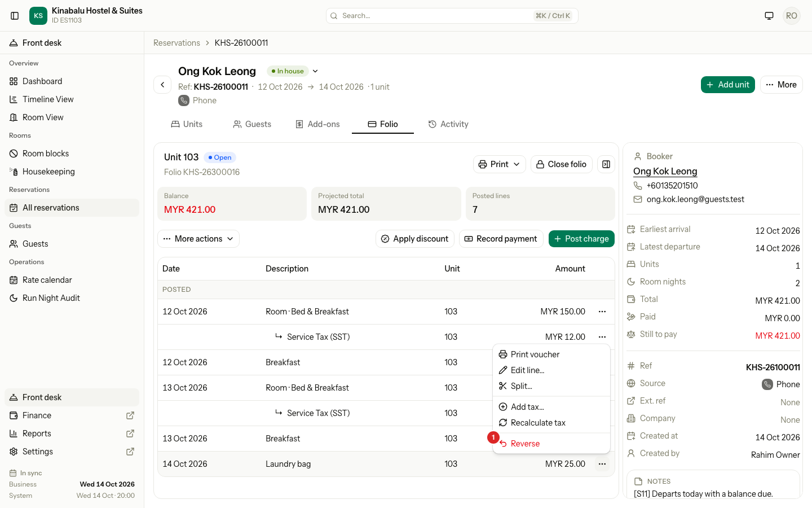Open row actions for first Service Tax line

[x=602, y=337]
